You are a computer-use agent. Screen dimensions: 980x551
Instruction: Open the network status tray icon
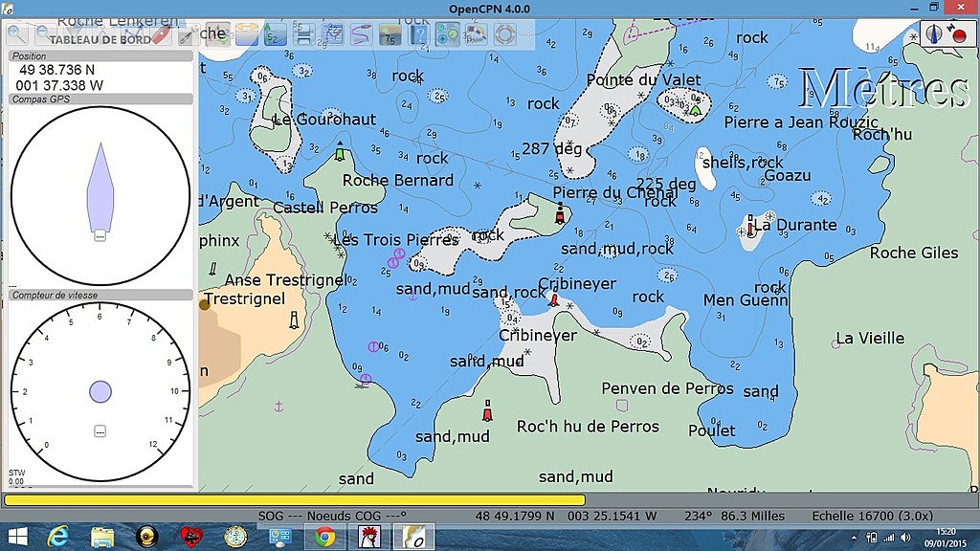[888, 538]
